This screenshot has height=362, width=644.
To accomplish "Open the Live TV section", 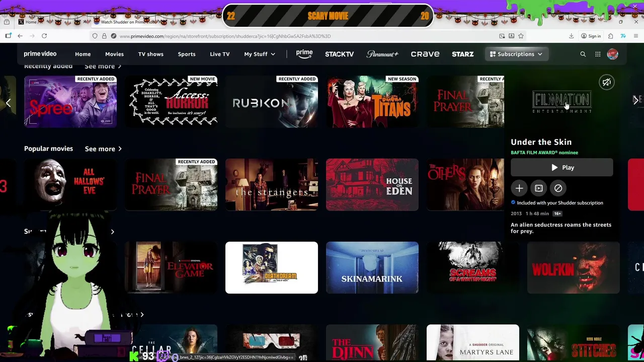I will click(220, 54).
